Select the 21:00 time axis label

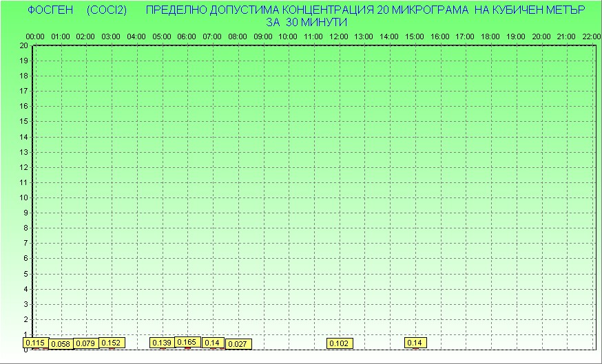[x=566, y=37]
